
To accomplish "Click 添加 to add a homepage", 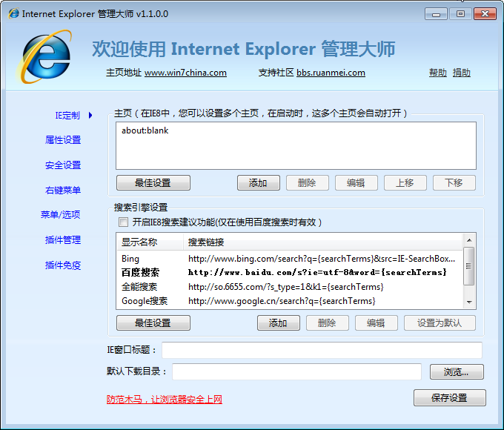I will pos(259,182).
